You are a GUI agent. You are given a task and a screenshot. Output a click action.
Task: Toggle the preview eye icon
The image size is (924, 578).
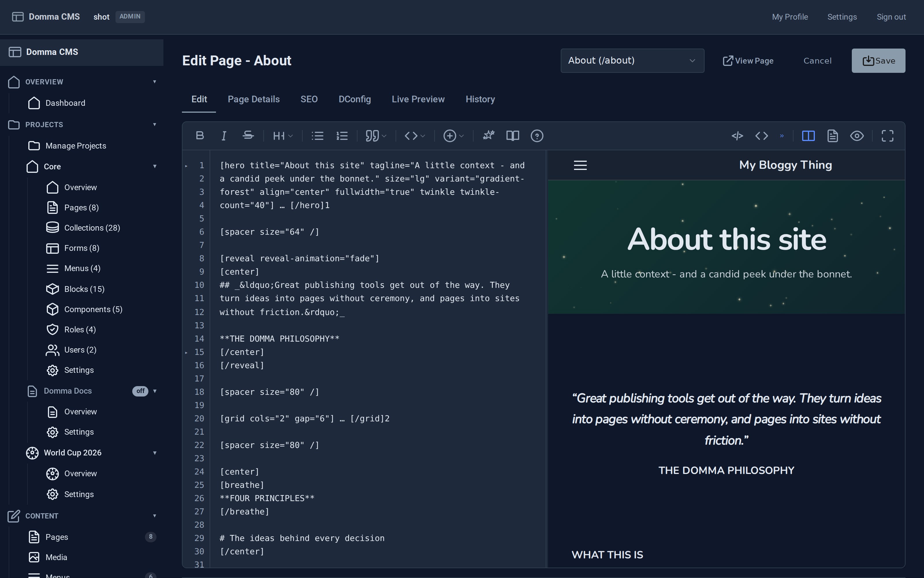857,136
